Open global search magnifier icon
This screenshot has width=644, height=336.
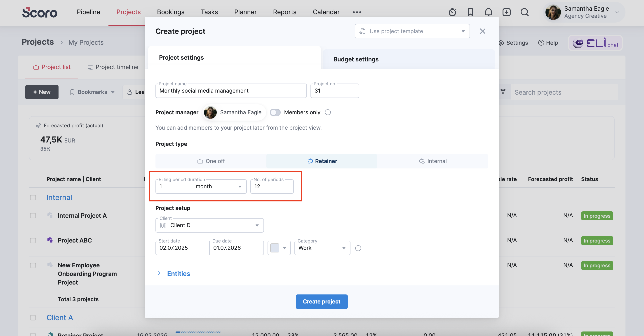524,12
